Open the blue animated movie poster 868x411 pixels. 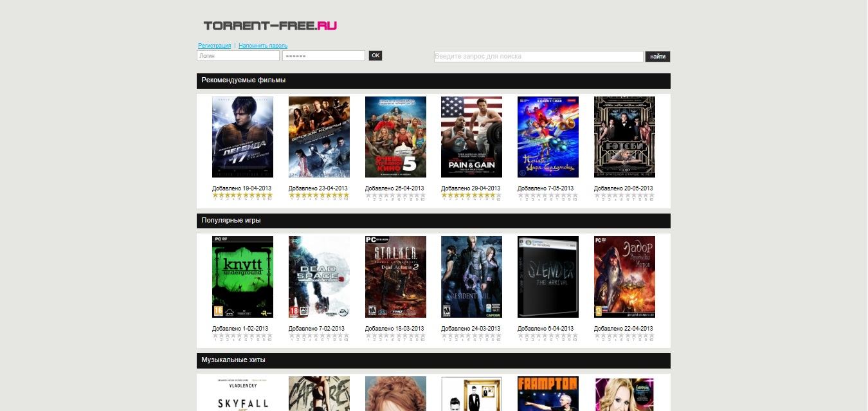(x=548, y=137)
